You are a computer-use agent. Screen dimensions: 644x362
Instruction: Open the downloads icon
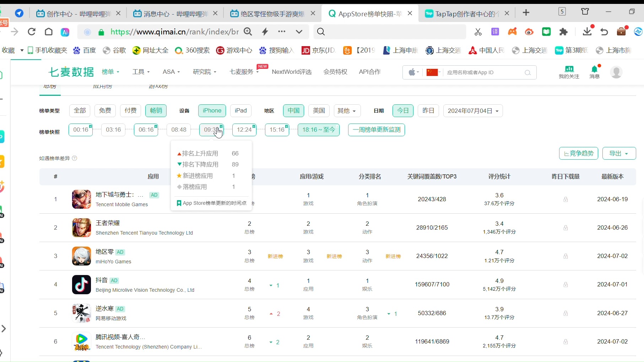click(587, 32)
